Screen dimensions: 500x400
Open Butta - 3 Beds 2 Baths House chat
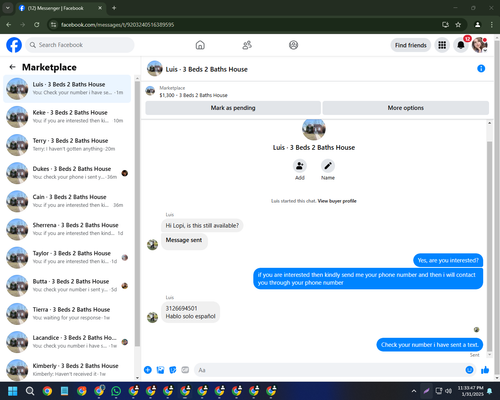point(67,286)
